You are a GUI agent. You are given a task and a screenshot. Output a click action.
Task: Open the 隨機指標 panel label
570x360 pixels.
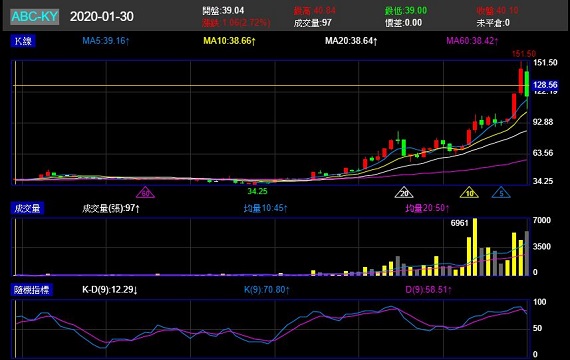32,290
